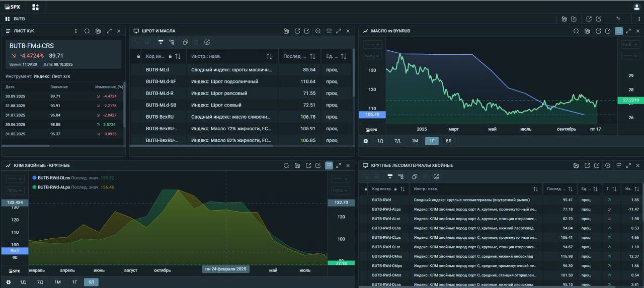644x288 pixels.
Task: Click add row icon in КРУГЛЫЕ ЛЕСОМАТЕРИАЛЫ toolbar
Action: coord(390,176)
